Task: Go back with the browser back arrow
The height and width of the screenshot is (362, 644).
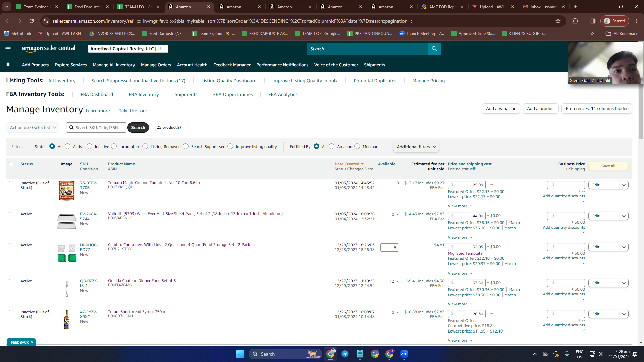Action: coord(7,21)
